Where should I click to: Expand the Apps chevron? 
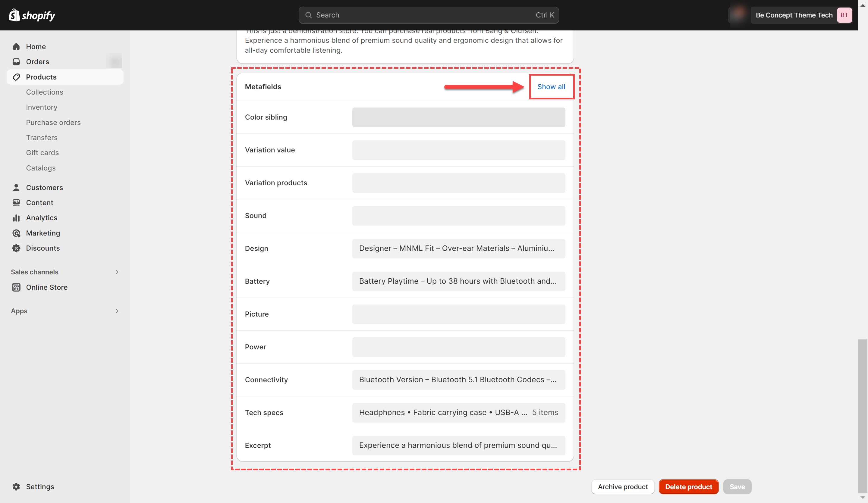pos(117,311)
